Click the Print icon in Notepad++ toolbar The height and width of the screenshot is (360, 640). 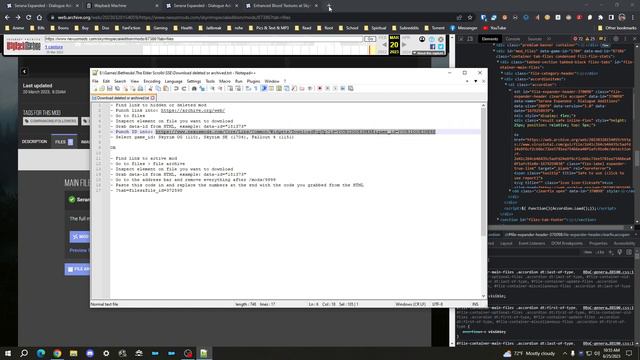[140, 88]
